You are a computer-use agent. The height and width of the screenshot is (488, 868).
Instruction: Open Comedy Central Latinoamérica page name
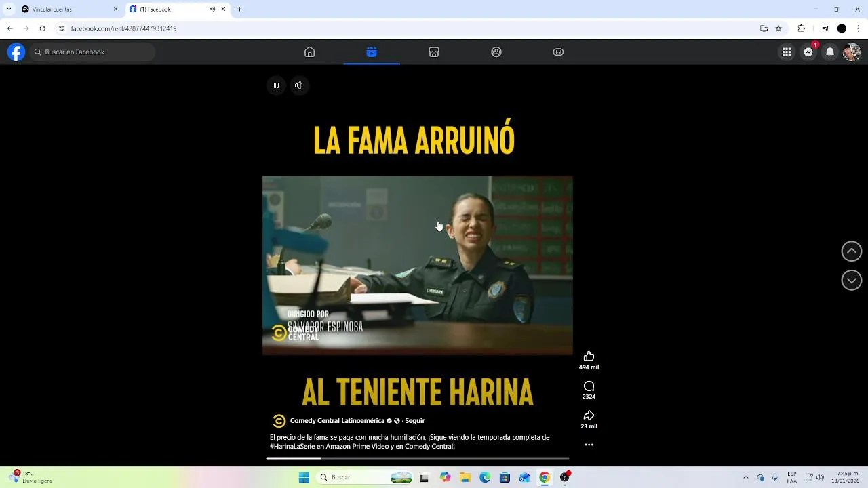pyautogui.click(x=337, y=421)
